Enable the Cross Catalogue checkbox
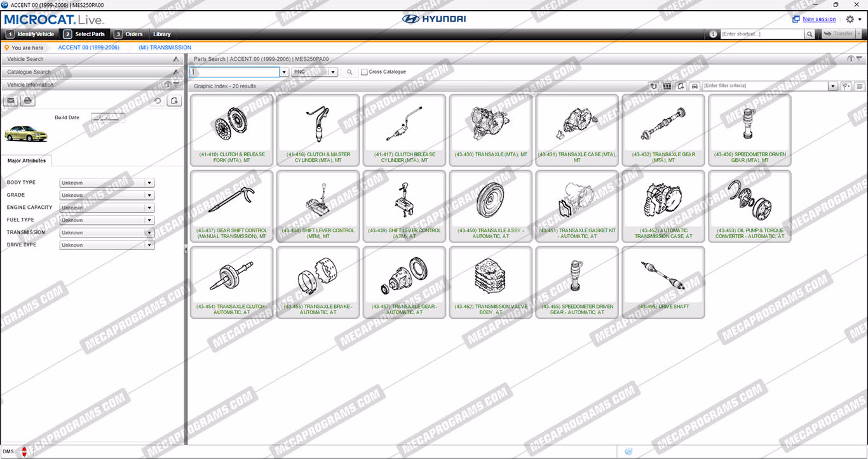 point(364,72)
